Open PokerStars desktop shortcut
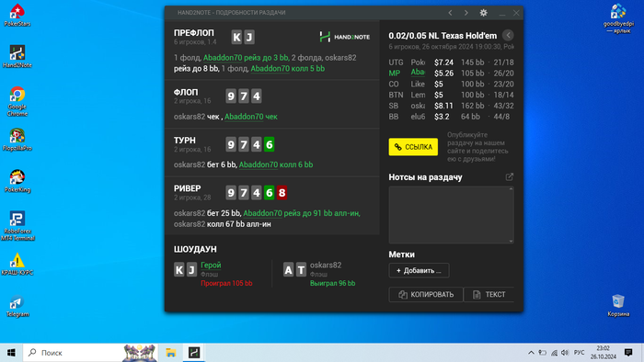 (17, 16)
